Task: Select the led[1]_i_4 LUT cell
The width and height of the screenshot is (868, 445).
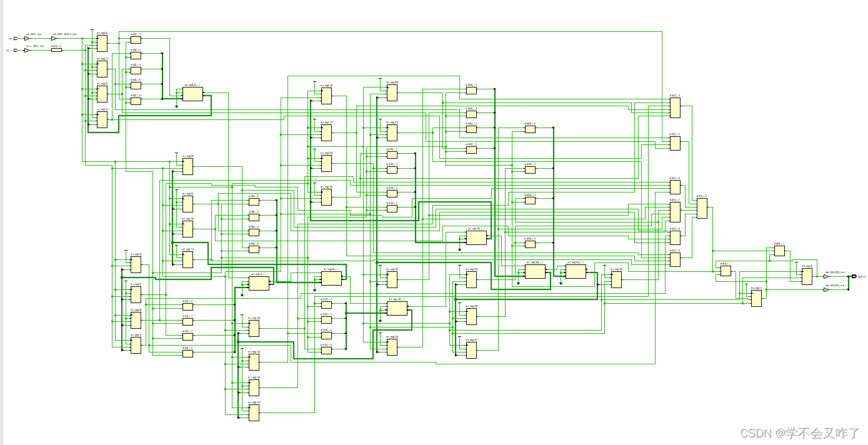Action: click(x=675, y=107)
